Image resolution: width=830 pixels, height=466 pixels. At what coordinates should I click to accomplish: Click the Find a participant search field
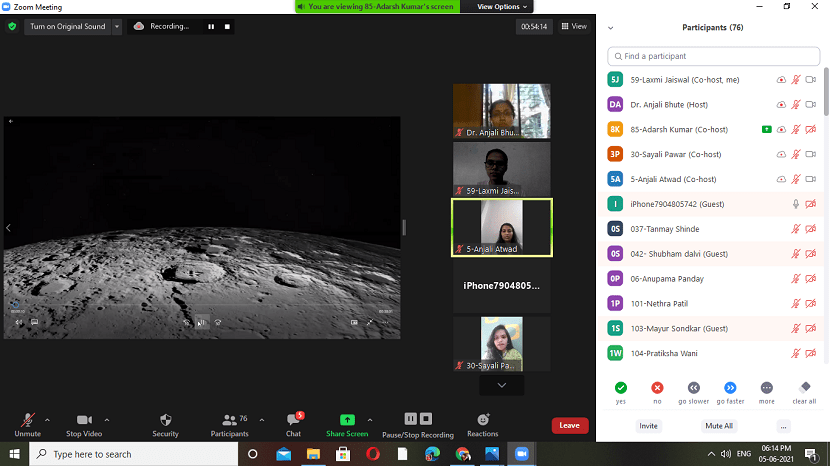[715, 56]
